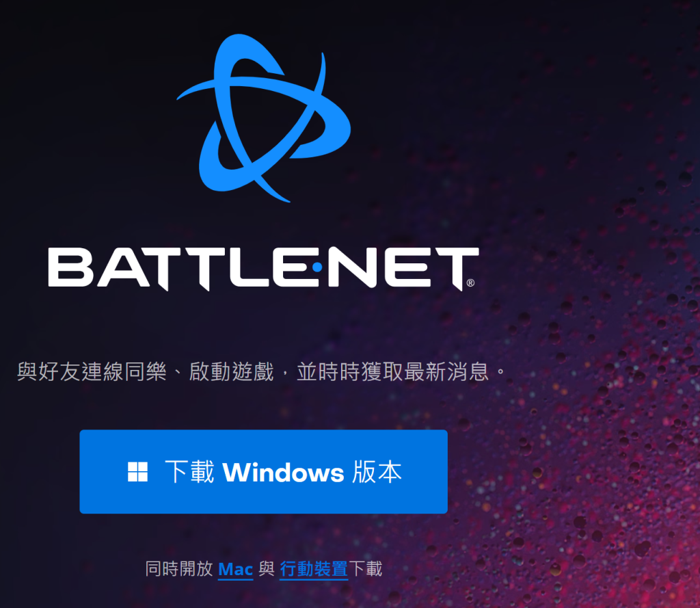
Task: Click the registered trademark symbol after BATTLE.NET
Action: (x=470, y=282)
